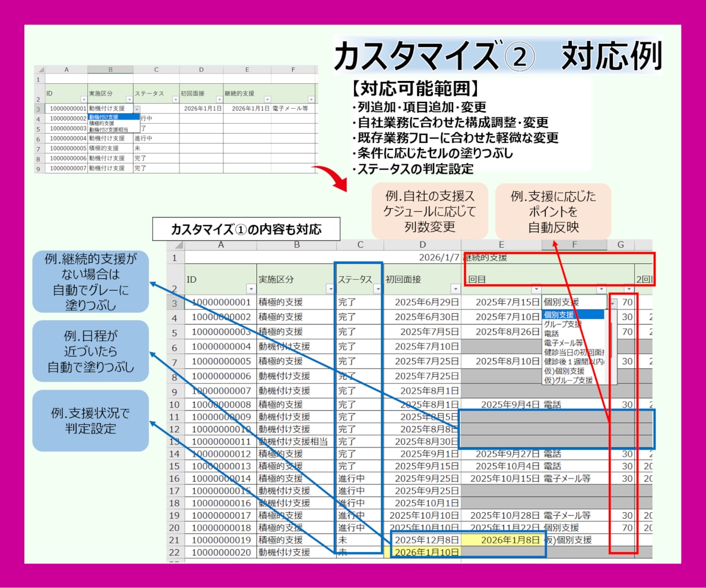Choose 仮)グループ支援 from the open dropdown list
The height and width of the screenshot is (588, 706).
pos(573,380)
